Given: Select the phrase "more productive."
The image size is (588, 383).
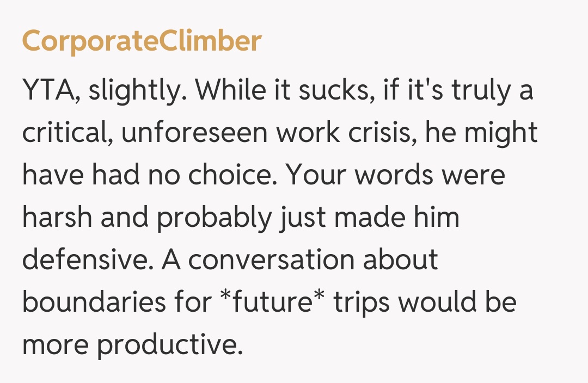Looking at the screenshot, I should click(x=132, y=344).
